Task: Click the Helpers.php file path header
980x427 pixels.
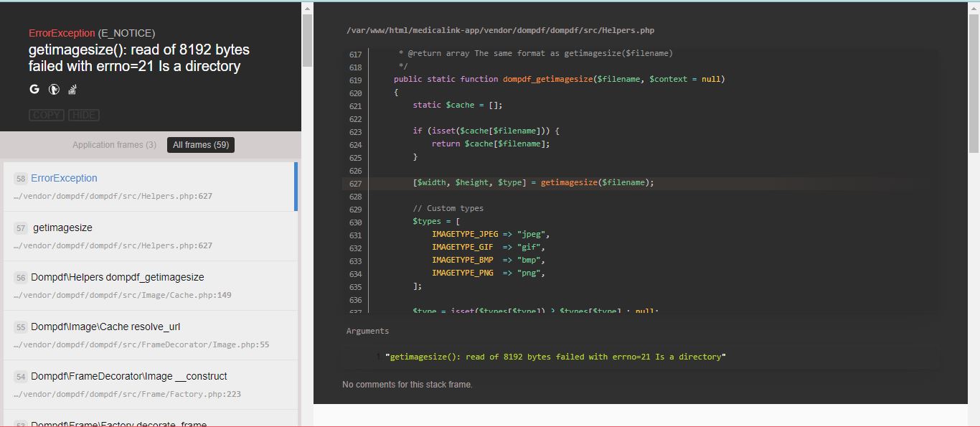Action: coord(500,31)
